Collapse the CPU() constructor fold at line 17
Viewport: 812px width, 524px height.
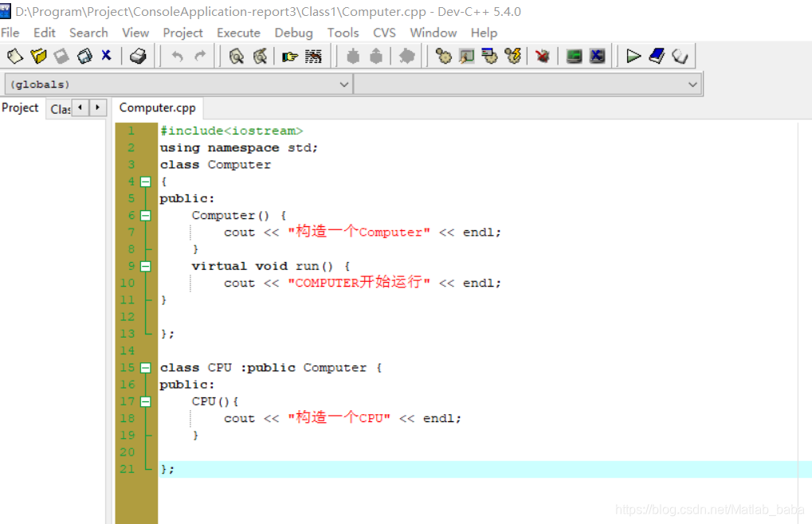pyautogui.click(x=146, y=402)
